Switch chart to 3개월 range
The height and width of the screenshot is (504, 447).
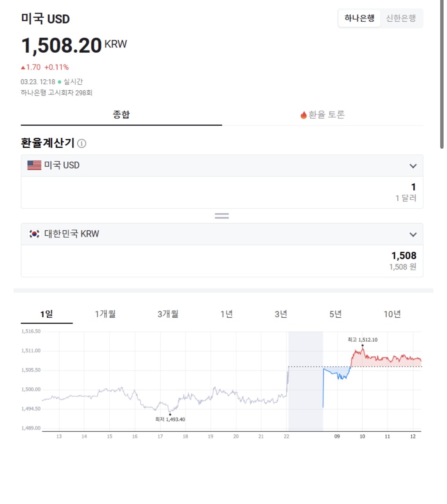coord(168,314)
